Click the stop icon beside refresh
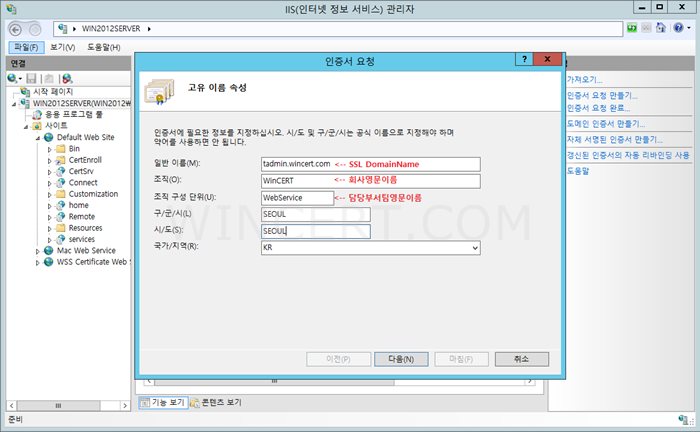The width and height of the screenshot is (700, 432). [646, 28]
